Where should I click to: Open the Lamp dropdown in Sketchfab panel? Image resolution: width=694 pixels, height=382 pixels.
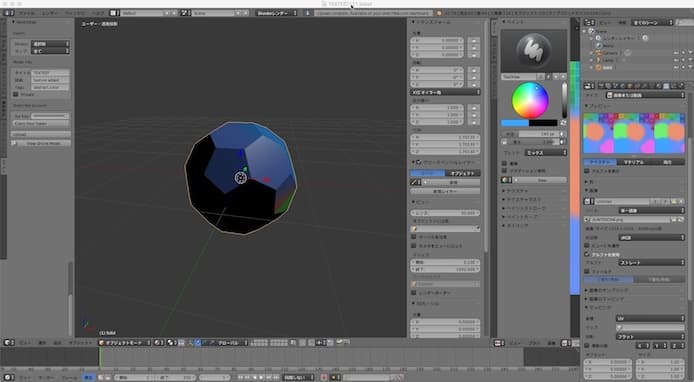click(50, 51)
